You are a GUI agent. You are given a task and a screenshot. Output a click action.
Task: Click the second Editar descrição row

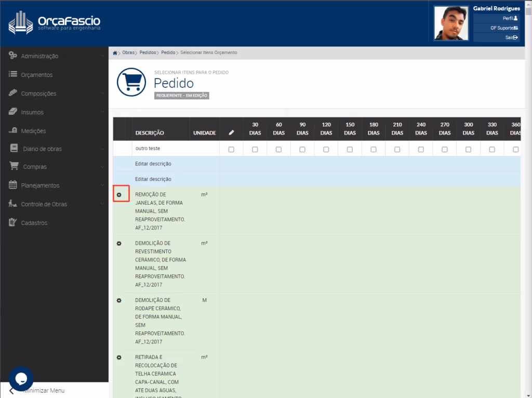tap(316, 179)
